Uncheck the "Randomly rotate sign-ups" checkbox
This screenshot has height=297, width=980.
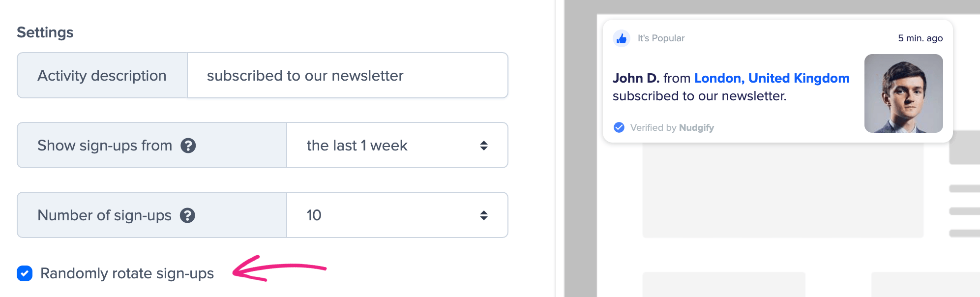pyautogui.click(x=25, y=273)
